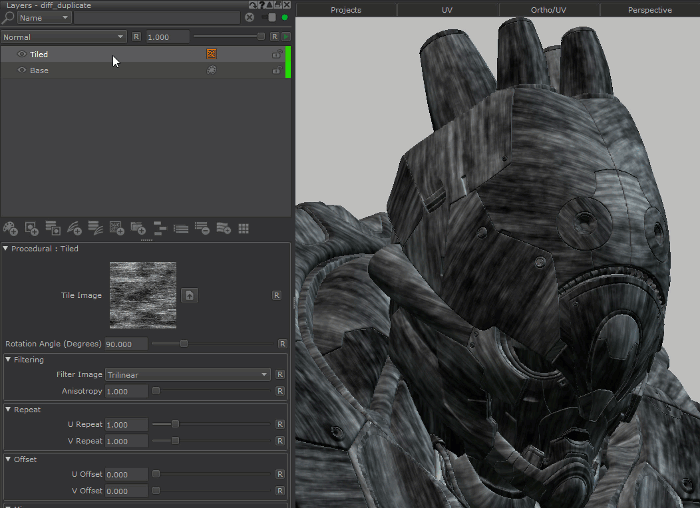Click the V Offset input field
The height and width of the screenshot is (508, 700).
126,491
